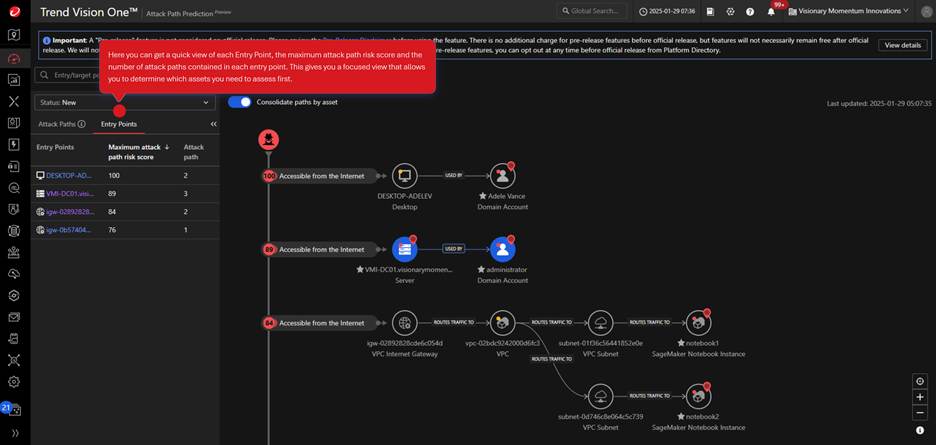Click the clock date and time 2025-01-29 07:36
936x445 pixels.
click(667, 11)
